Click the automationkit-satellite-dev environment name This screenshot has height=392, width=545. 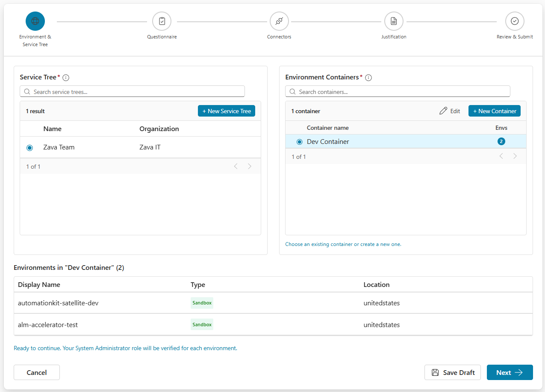pyautogui.click(x=58, y=303)
